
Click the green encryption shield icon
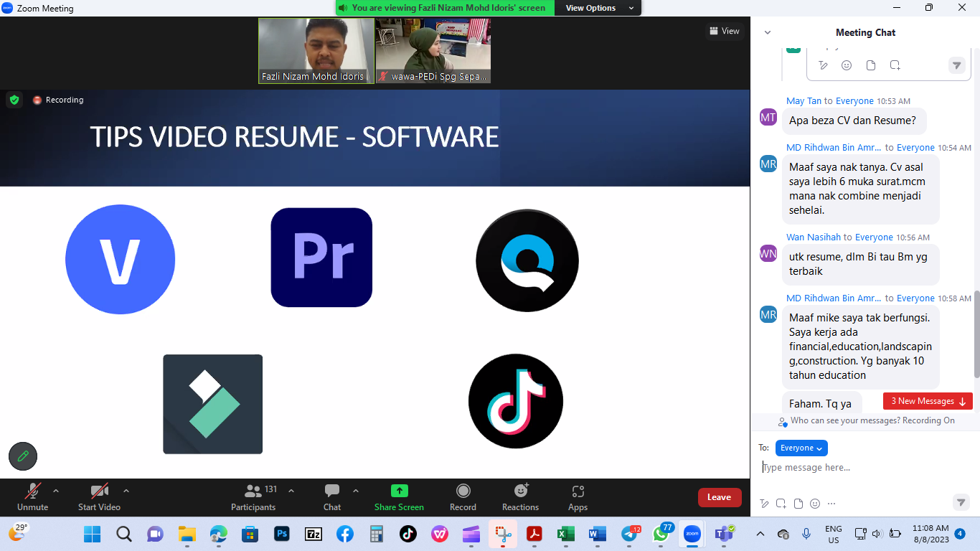point(14,100)
